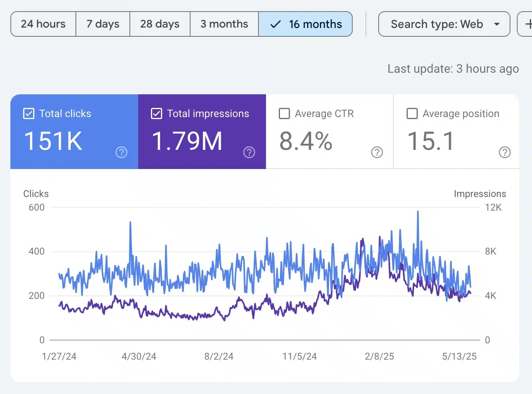Expand the Search type: Web dropdown arrow
This screenshot has width=532, height=394.
click(x=497, y=24)
